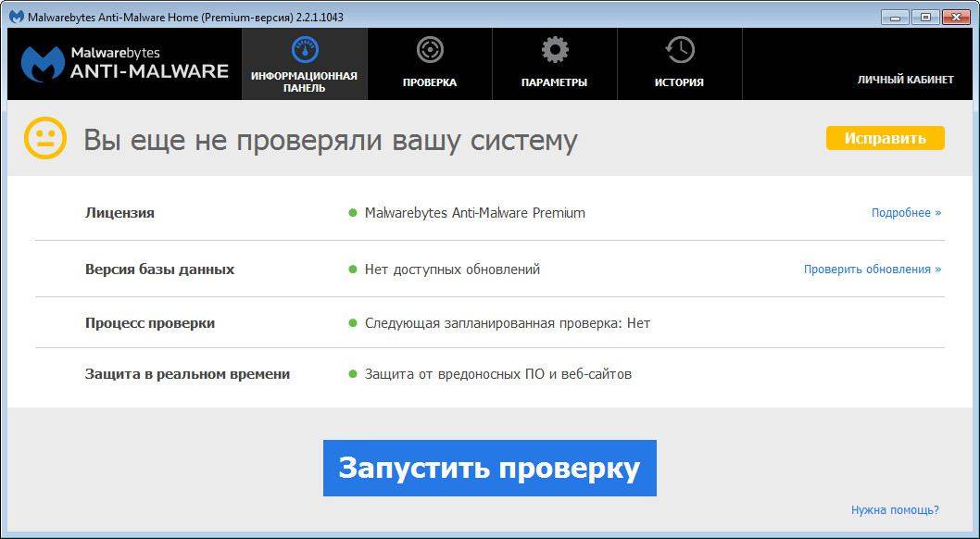Screen dimensions: 980x539
Task: Click the Scan radar target icon
Action: tap(430, 49)
